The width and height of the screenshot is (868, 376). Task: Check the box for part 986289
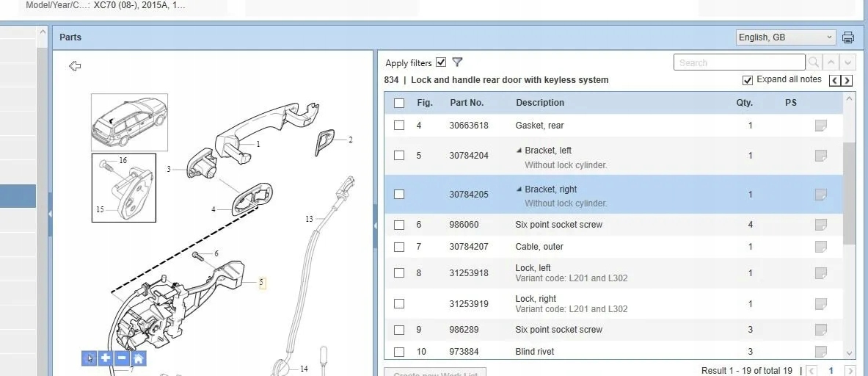(399, 330)
